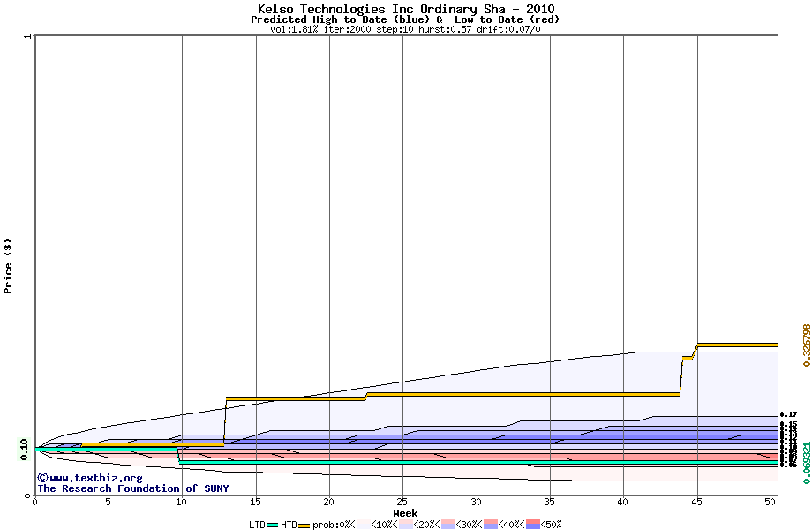Screen dimensions: 812x530
Task: Click the x-axis tick label '30'
Action: (x=476, y=502)
